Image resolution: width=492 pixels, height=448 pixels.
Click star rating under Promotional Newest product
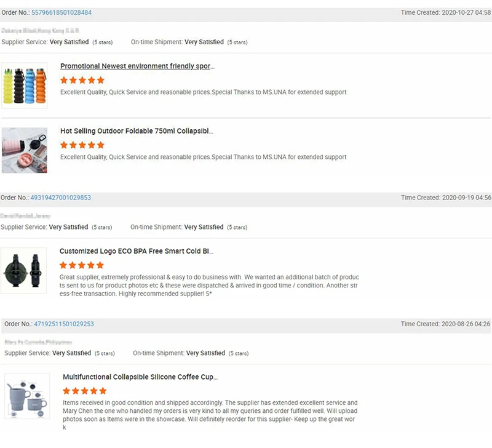[82, 80]
